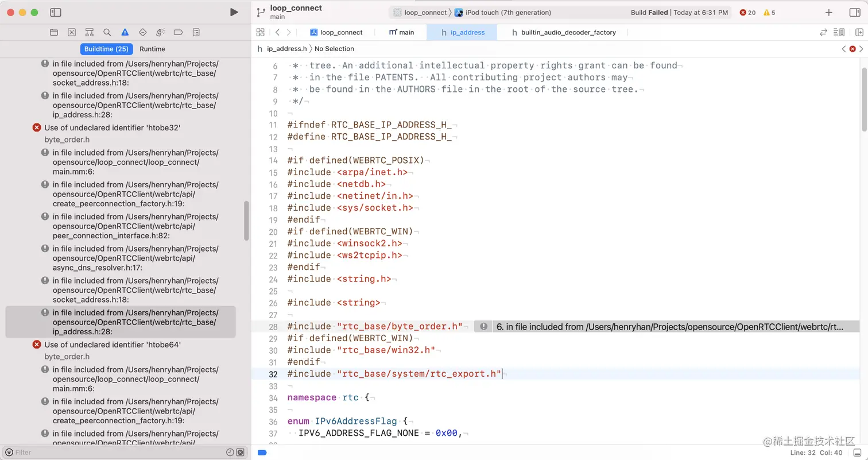Jump to next issue with right chevron
Viewport: 868px width, 460px height.
[861, 49]
